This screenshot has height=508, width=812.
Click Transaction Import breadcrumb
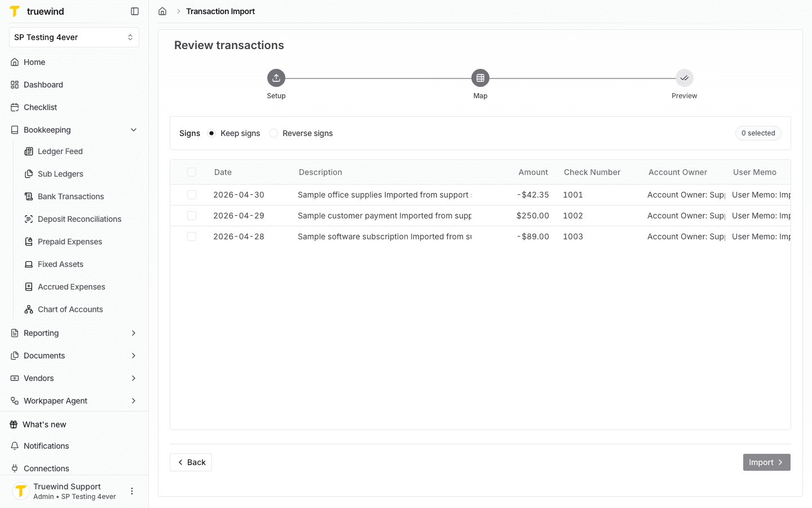click(x=220, y=11)
